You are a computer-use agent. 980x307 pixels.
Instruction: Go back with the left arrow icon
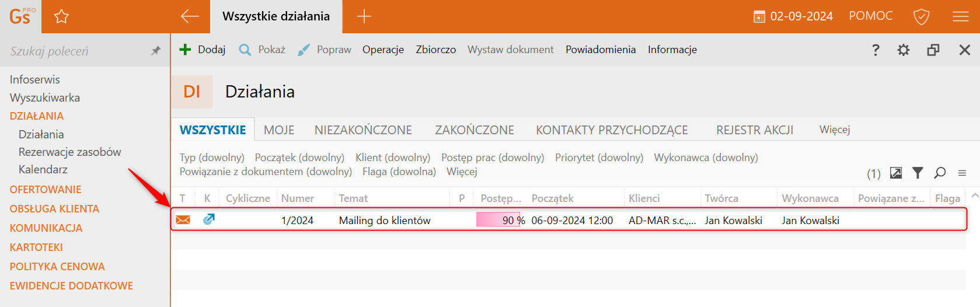click(190, 16)
